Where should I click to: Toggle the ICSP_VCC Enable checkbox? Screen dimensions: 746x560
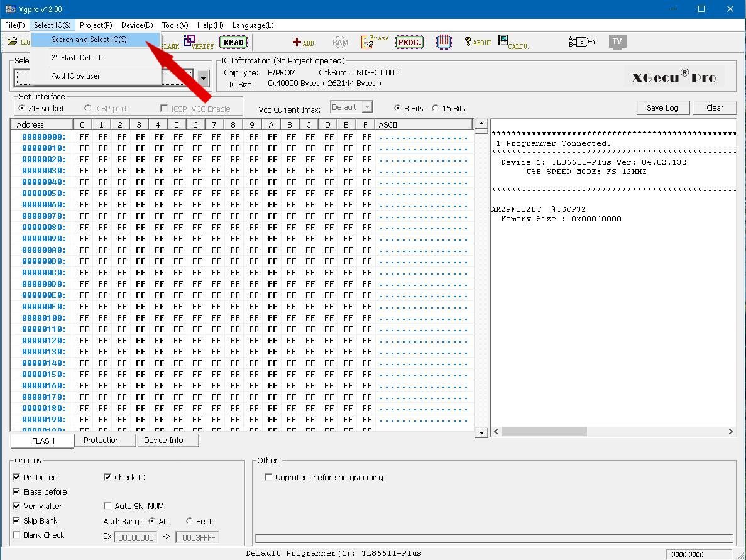[x=164, y=109]
